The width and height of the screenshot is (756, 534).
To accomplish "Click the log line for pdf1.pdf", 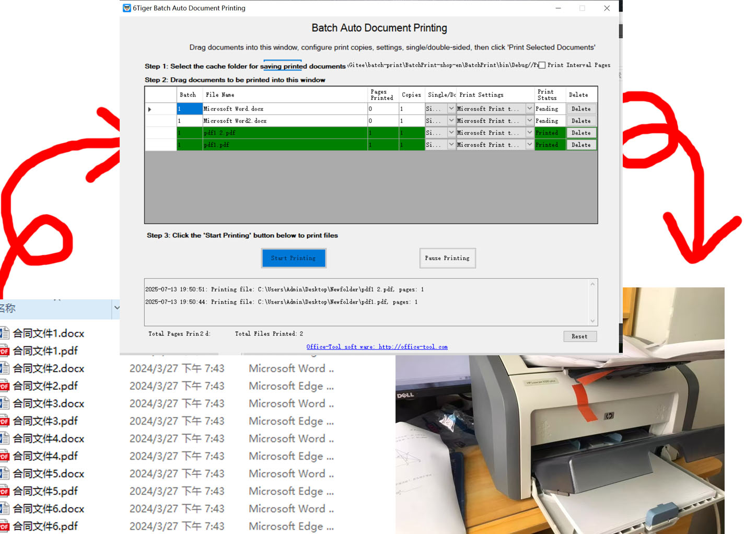I will 282,302.
